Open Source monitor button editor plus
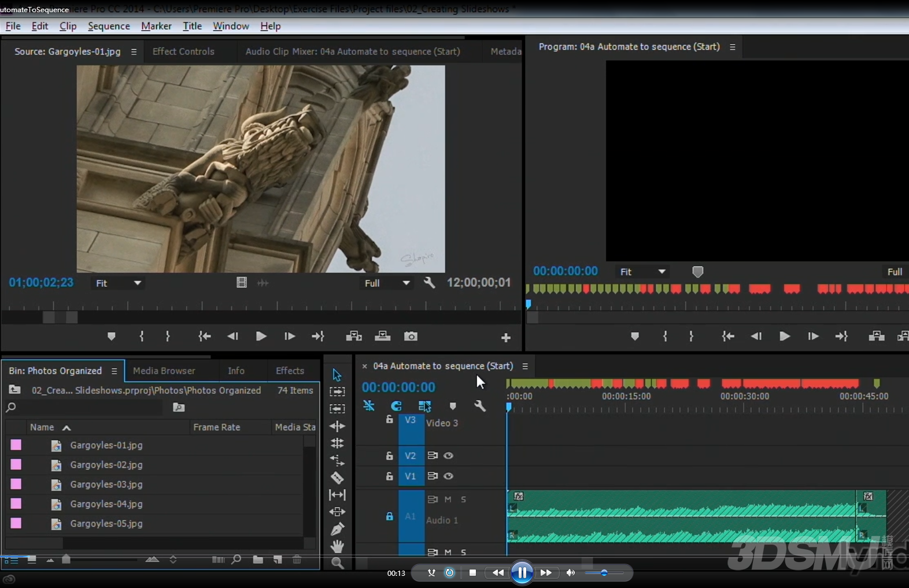 pyautogui.click(x=506, y=338)
